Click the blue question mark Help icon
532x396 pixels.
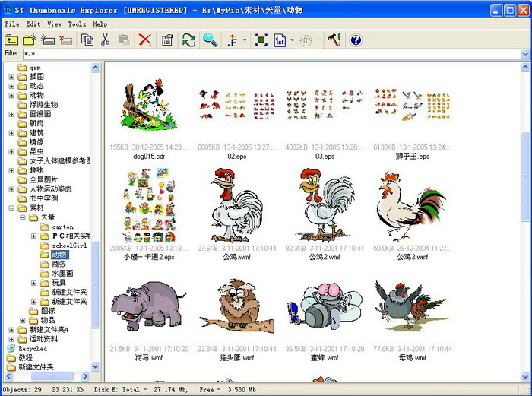pos(356,40)
